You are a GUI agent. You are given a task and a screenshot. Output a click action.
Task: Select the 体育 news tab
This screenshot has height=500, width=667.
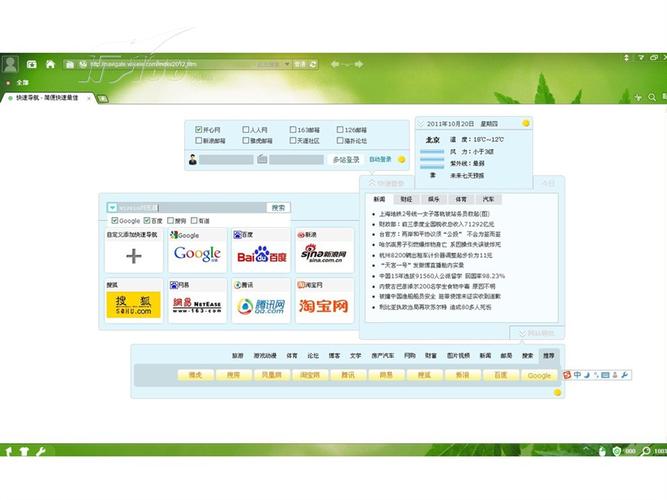pos(461,199)
